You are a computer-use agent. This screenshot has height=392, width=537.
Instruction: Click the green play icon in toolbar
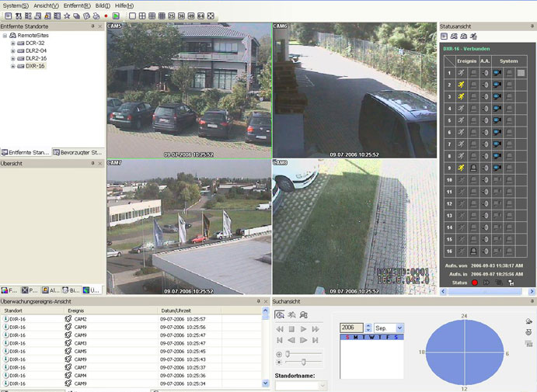tap(115, 16)
